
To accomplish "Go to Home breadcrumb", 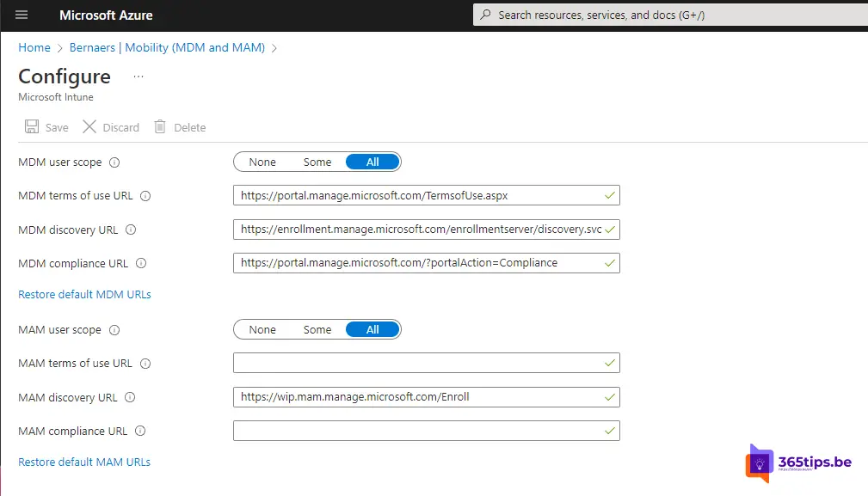I will tap(34, 47).
